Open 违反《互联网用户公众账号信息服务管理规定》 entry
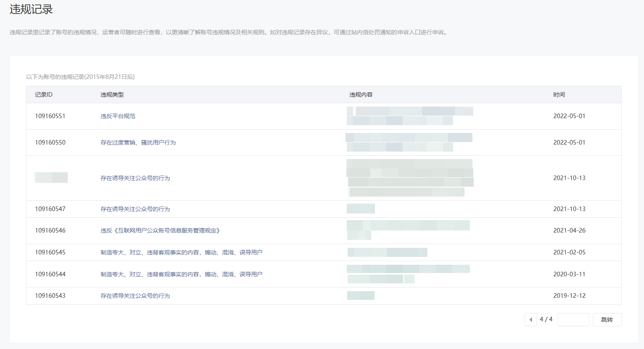Viewport: 644px width, 349px height. 160,230
